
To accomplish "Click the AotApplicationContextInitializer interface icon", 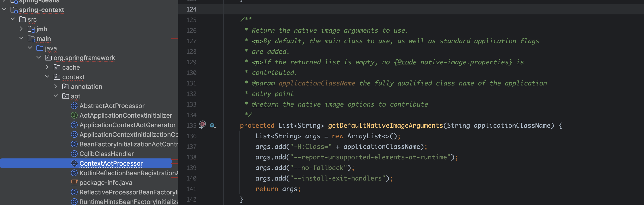I will (74, 115).
